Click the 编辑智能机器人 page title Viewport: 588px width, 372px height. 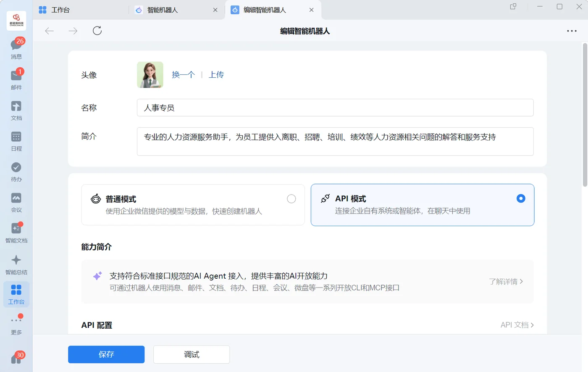point(305,31)
